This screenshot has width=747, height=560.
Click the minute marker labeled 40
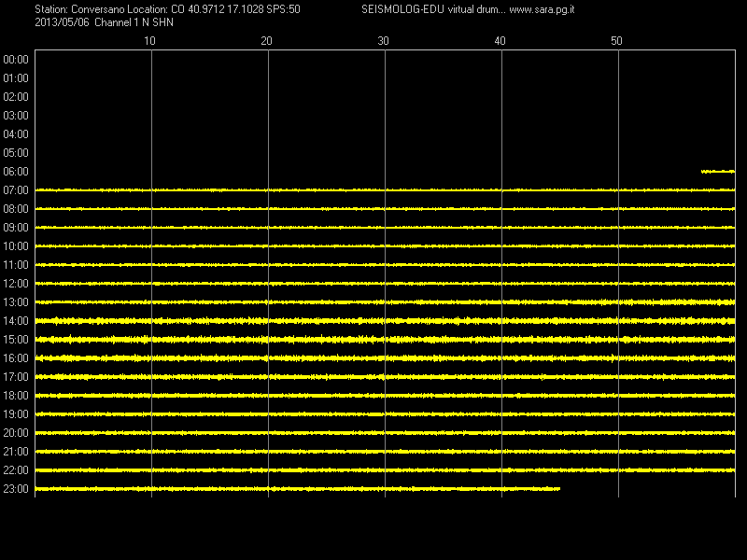pos(500,41)
